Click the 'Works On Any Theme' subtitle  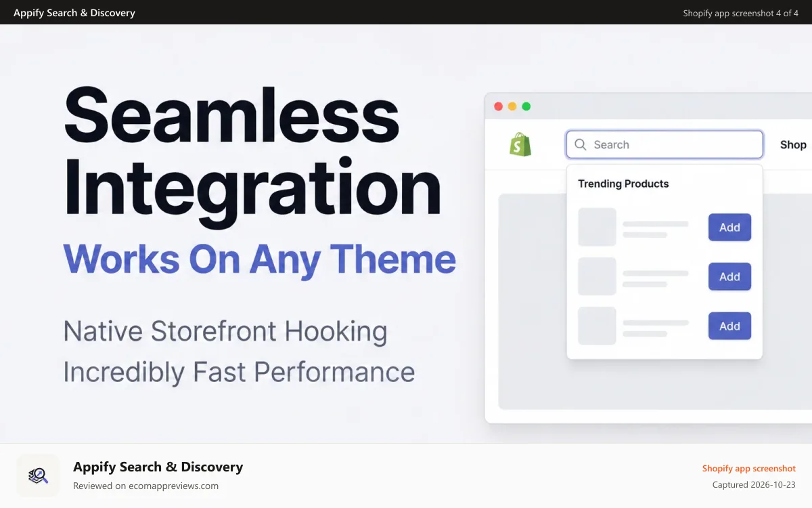tap(260, 261)
